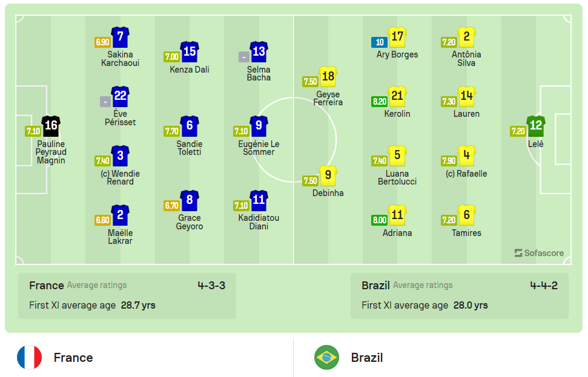Open France average ratings panel
This screenshot has height=377, width=588.
(91, 285)
